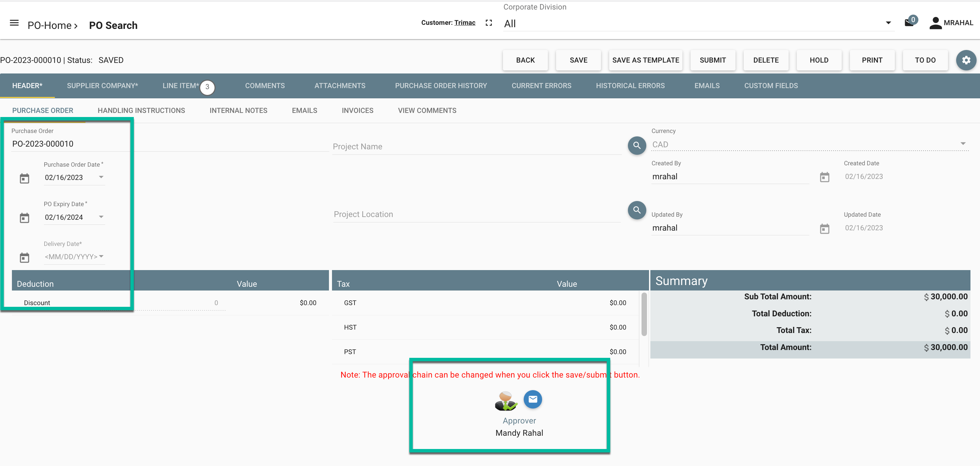Viewport: 980px width, 466px height.
Task: Click the approver email envelope icon
Action: 533,399
